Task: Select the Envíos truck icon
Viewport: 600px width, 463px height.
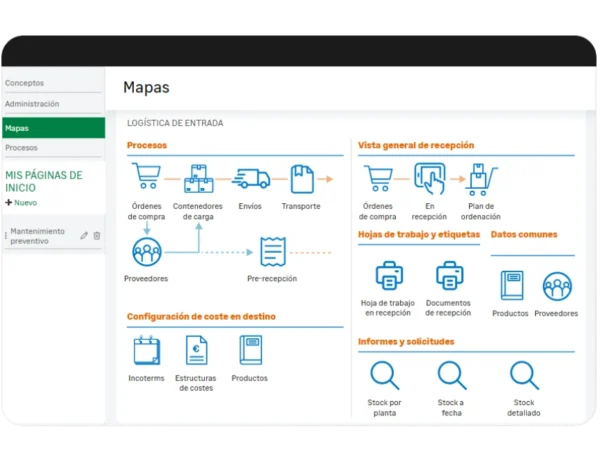Action: point(251,178)
